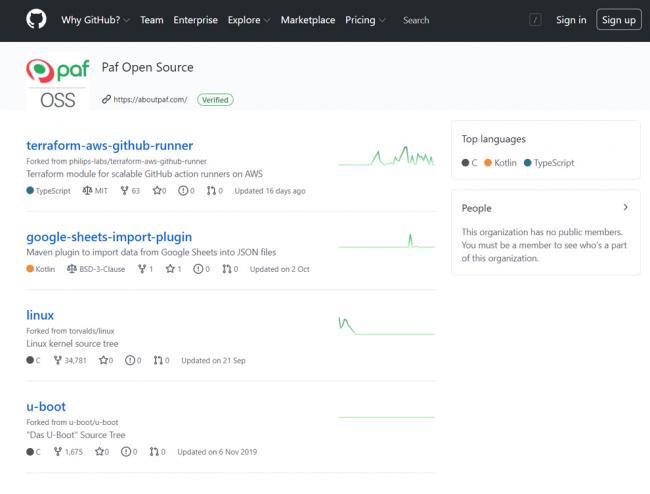The width and height of the screenshot is (650, 494).
Task: Click the linux repository activity sparkline
Action: pyautogui.click(x=386, y=326)
